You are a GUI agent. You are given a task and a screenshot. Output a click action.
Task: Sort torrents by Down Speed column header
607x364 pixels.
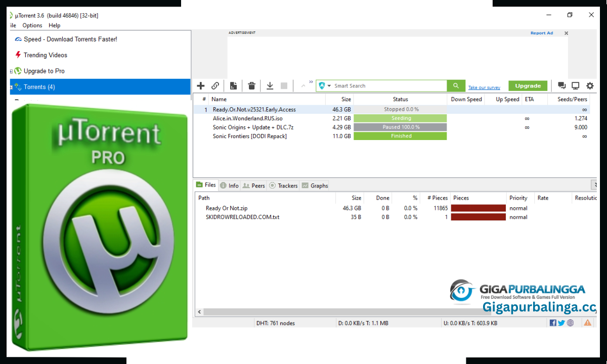tap(466, 99)
